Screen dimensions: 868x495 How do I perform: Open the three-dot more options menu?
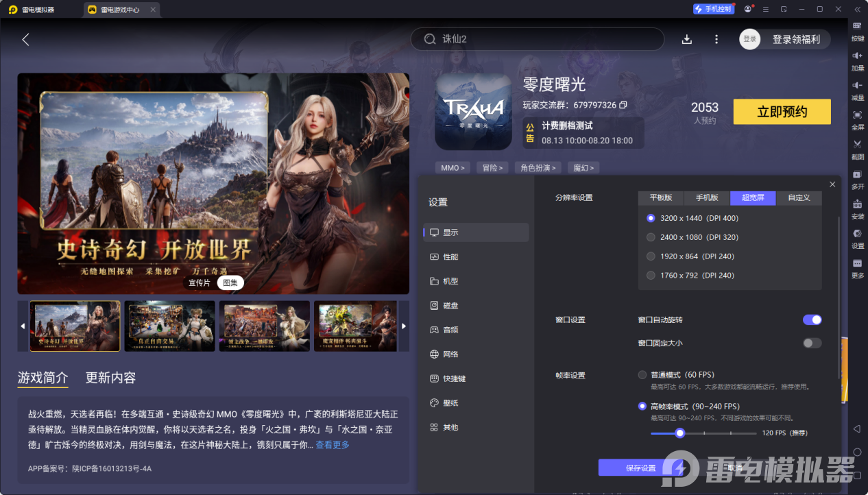[716, 39]
